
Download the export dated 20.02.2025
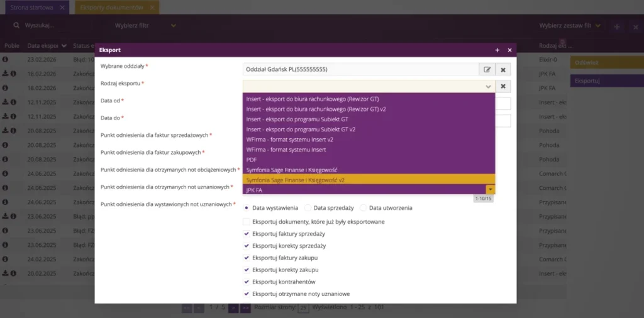click(x=5, y=273)
